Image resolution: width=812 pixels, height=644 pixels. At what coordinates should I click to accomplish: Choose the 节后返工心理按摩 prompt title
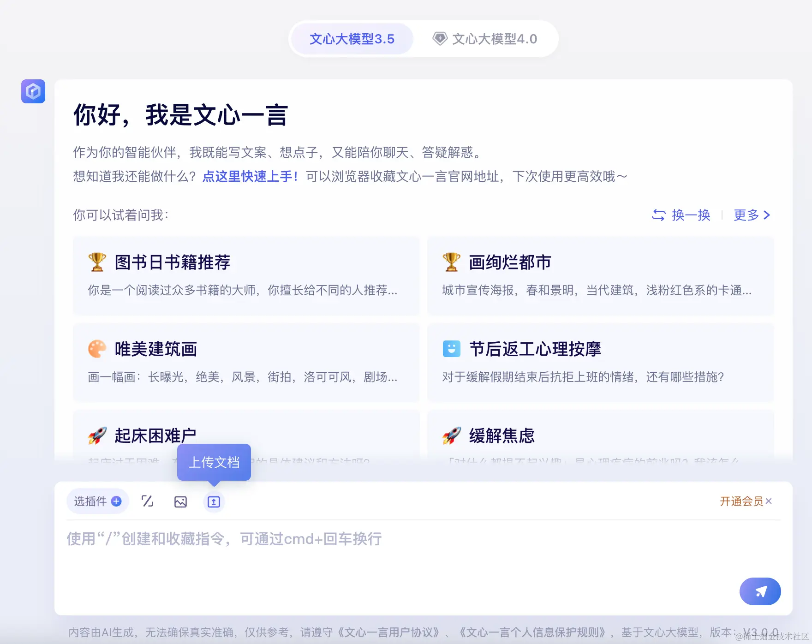535,349
